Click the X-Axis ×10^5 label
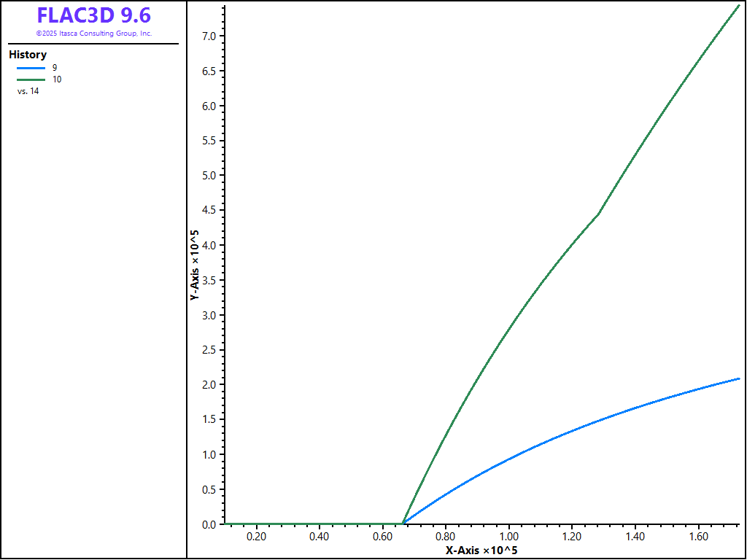This screenshot has height=560, width=747. point(481,550)
